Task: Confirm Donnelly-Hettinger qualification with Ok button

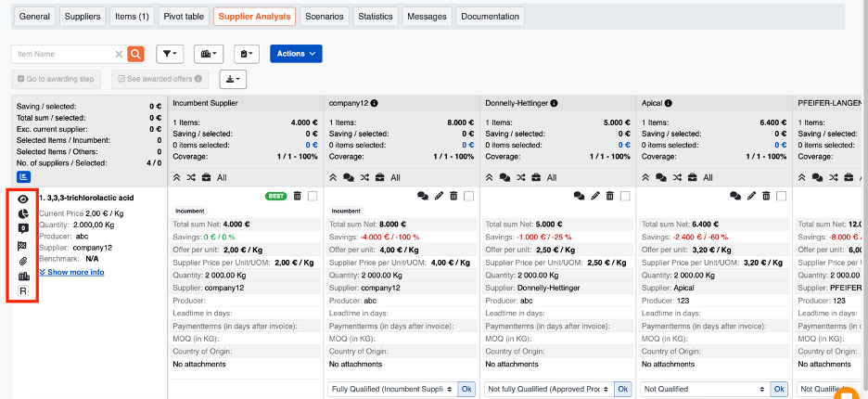Action: (x=623, y=390)
